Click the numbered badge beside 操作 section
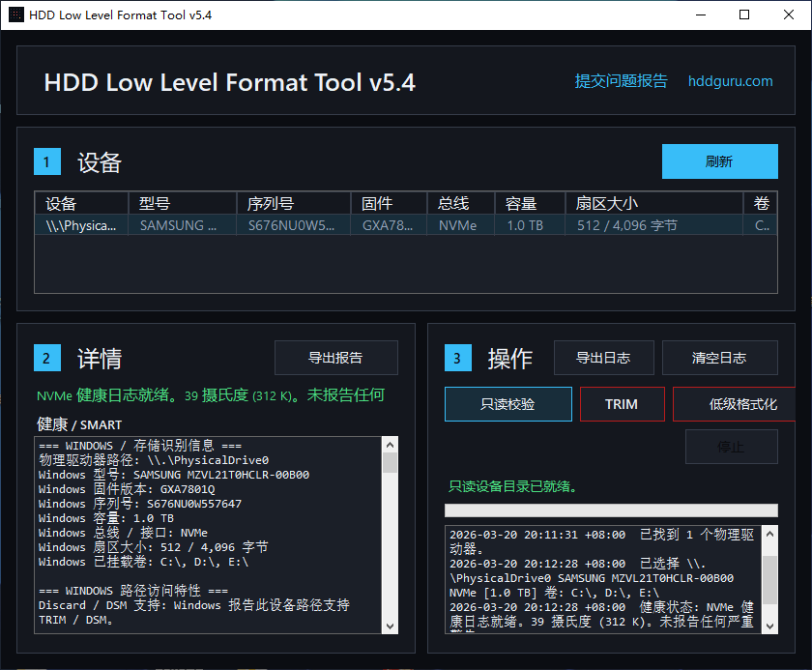The width and height of the screenshot is (812, 670). (x=457, y=358)
